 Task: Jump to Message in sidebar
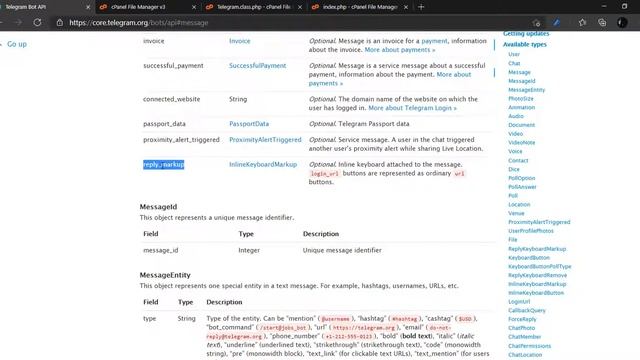click(519, 72)
